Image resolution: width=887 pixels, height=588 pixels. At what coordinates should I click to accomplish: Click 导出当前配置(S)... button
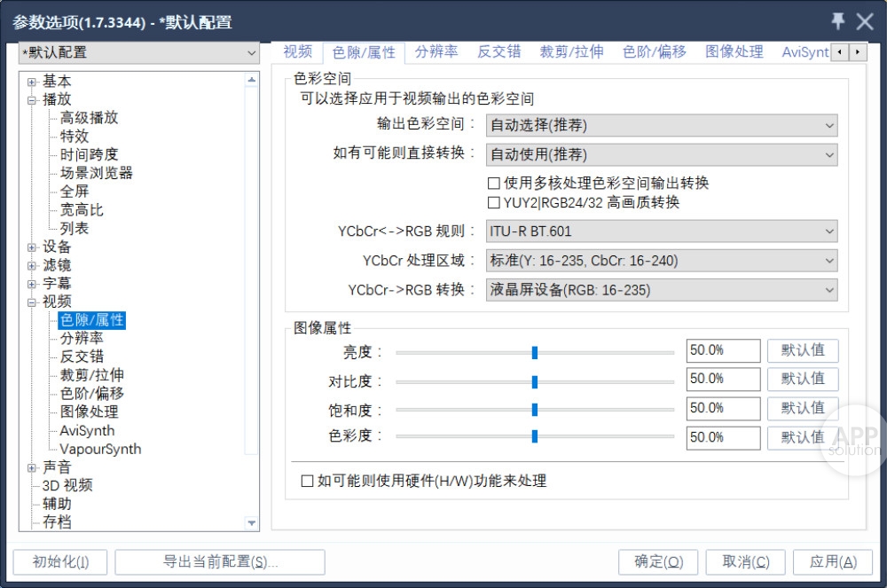click(x=220, y=561)
